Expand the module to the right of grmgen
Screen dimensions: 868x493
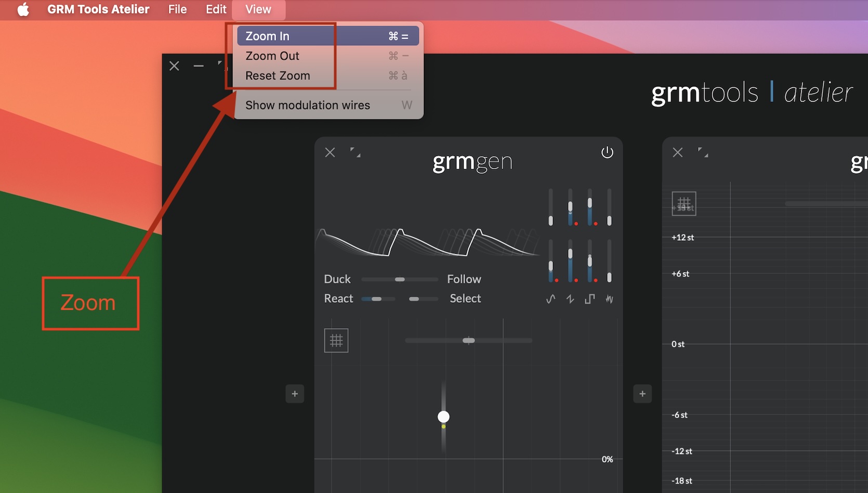pyautogui.click(x=703, y=152)
